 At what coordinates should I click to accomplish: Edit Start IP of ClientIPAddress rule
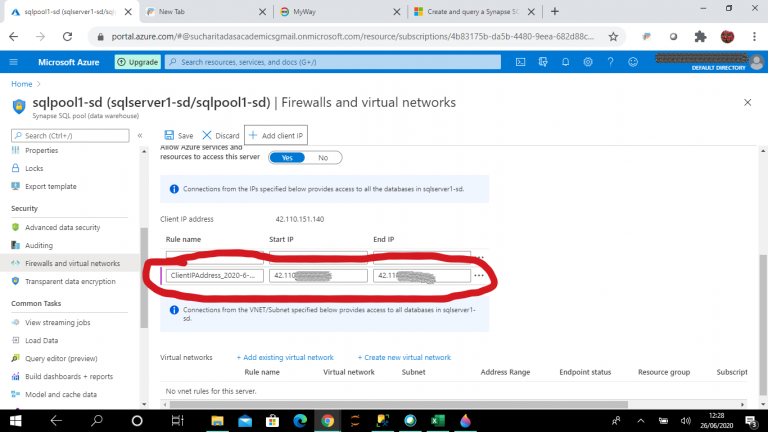pyautogui.click(x=318, y=276)
